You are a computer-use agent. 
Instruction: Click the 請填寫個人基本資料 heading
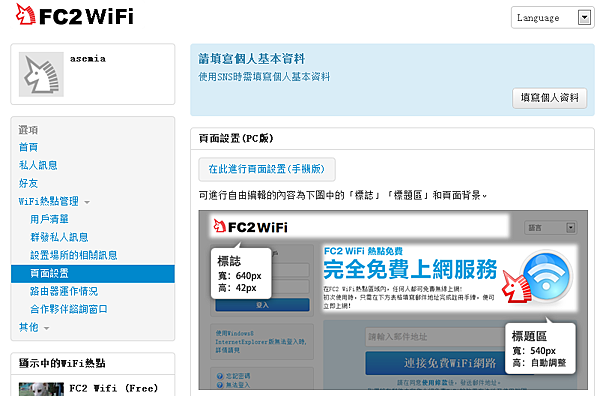tap(251, 59)
